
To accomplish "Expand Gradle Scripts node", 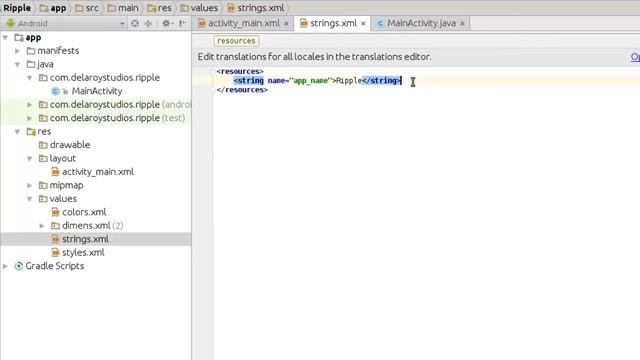I will point(5,266).
